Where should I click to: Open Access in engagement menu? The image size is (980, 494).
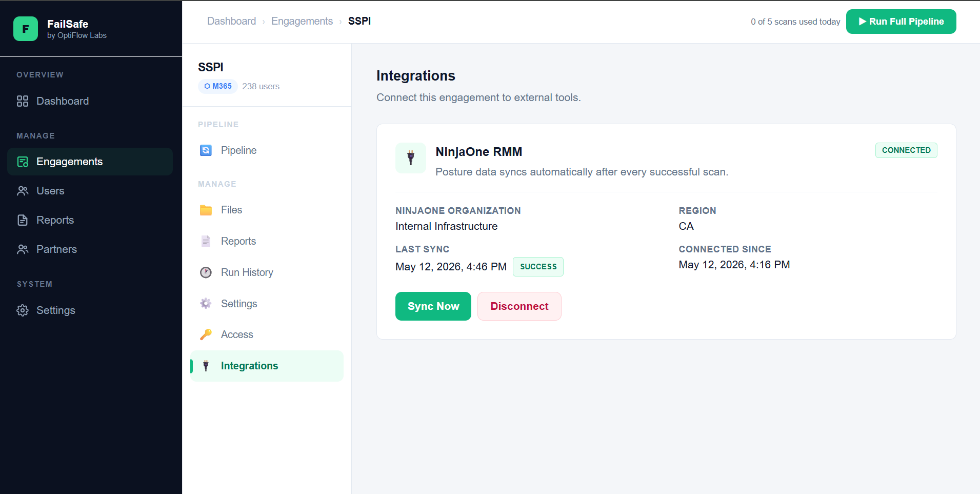click(267, 334)
